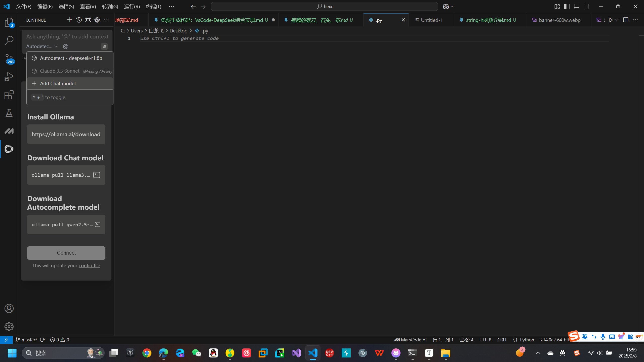Toggle the primary side bar layout button
The image size is (644, 362).
567,7
